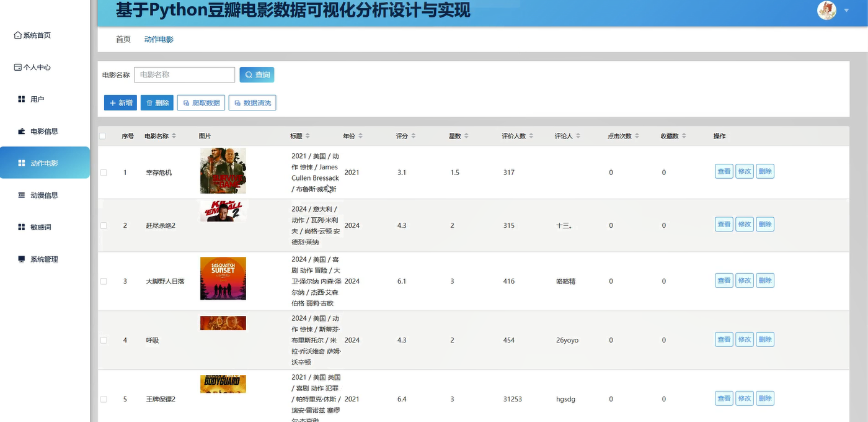Open 动漫信息 menu in the sidebar

(45, 195)
